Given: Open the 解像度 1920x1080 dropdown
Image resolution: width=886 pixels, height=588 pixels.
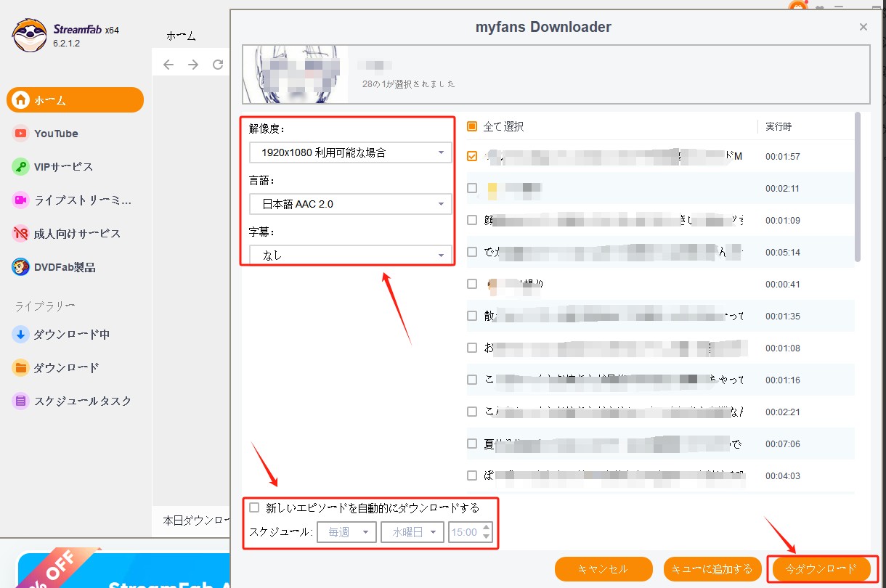Looking at the screenshot, I should (x=350, y=152).
